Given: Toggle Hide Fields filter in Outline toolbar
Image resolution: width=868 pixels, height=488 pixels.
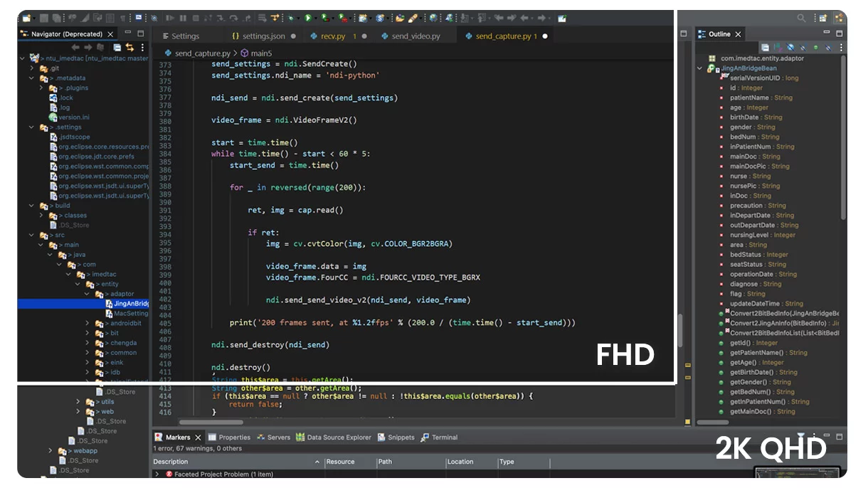Looking at the screenshot, I should coord(790,48).
